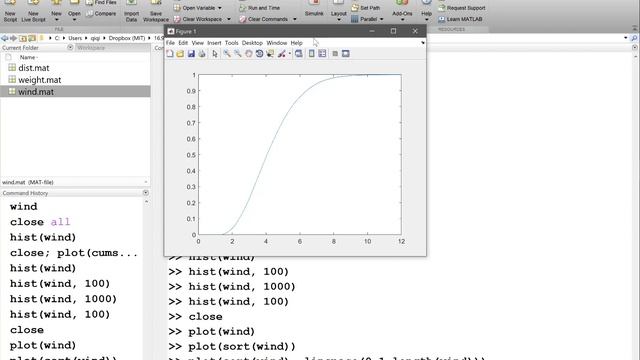Click 'hist(wind, 1000)' in Command History
Viewport: 640px width, 360px height.
click(63, 299)
